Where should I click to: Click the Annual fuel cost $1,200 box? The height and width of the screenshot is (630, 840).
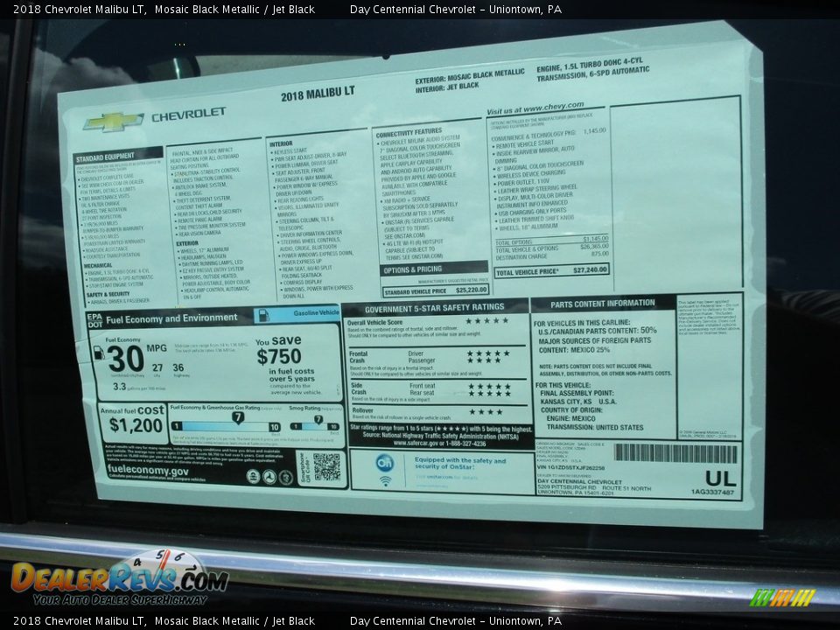(132, 422)
